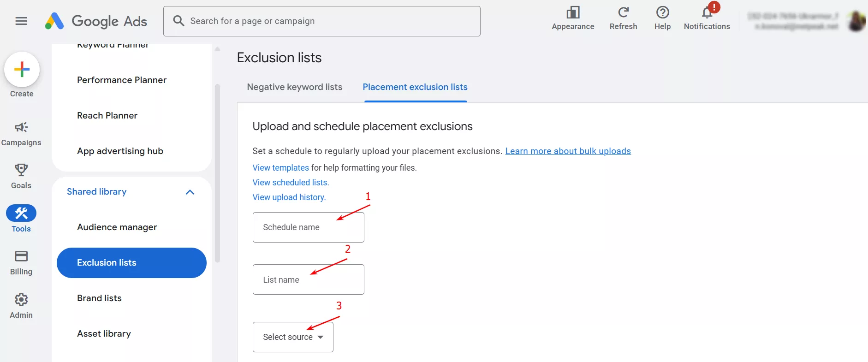This screenshot has width=868, height=362.
Task: Click the search for page or campaign box
Action: pyautogui.click(x=322, y=21)
